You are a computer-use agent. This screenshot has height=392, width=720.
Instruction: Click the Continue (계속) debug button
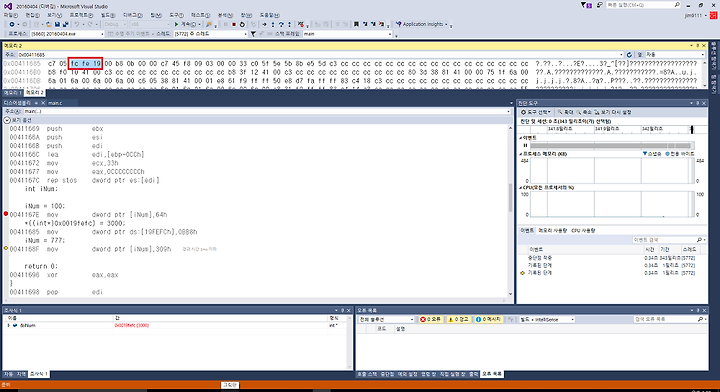coord(186,24)
